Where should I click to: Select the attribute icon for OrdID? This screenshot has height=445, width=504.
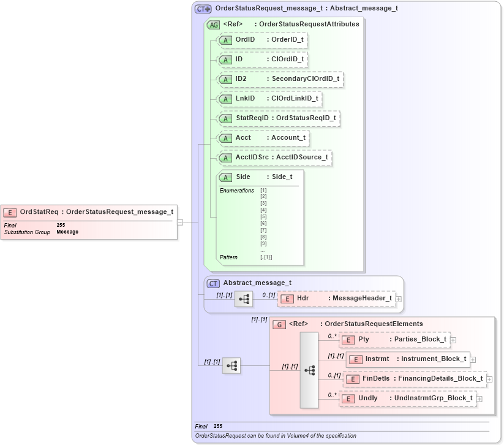[x=225, y=40]
